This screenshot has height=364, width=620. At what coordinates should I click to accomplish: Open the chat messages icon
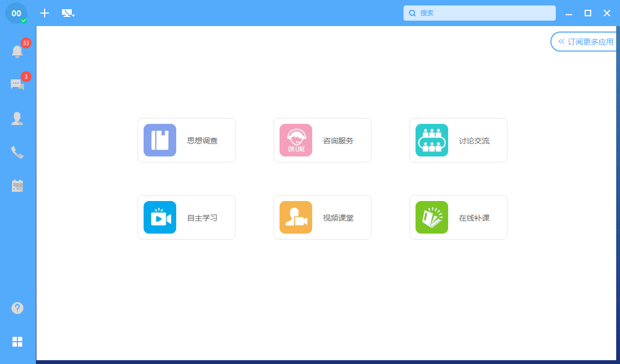(x=17, y=84)
